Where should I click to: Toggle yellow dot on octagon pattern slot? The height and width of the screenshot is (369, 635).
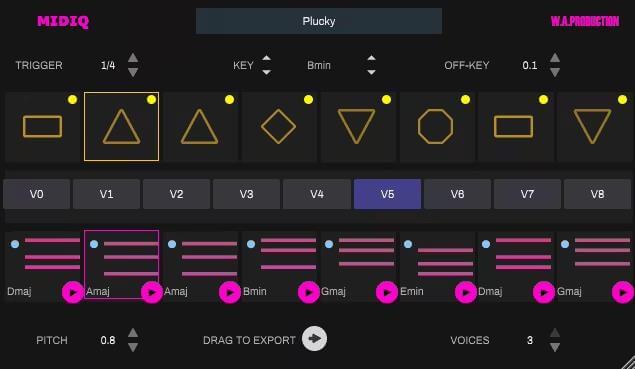(x=465, y=100)
